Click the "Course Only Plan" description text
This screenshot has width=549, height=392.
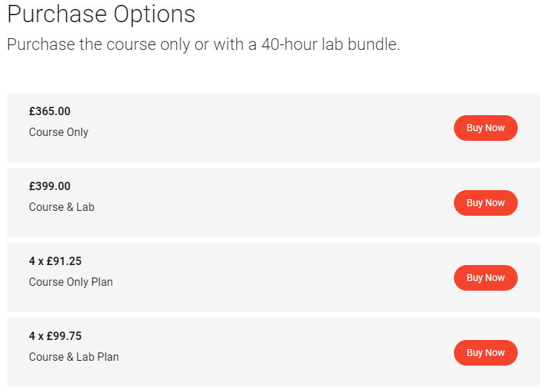click(x=71, y=282)
